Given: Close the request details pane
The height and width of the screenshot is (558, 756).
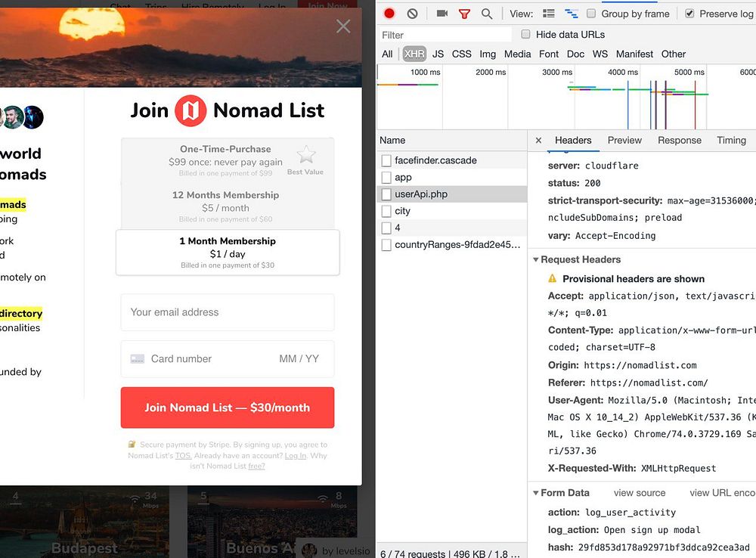Looking at the screenshot, I should click(538, 141).
